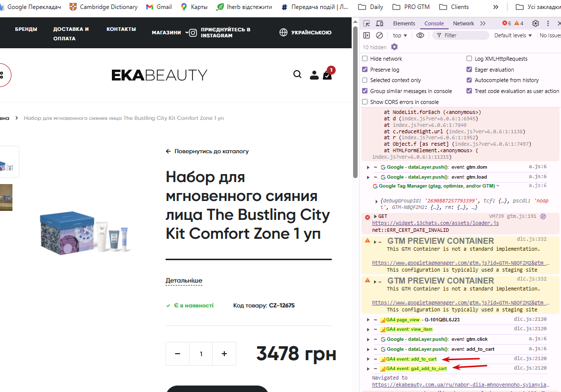Viewport: 561px width, 392px height.
Task: Enable Selected context only checkbox
Action: coord(365,80)
